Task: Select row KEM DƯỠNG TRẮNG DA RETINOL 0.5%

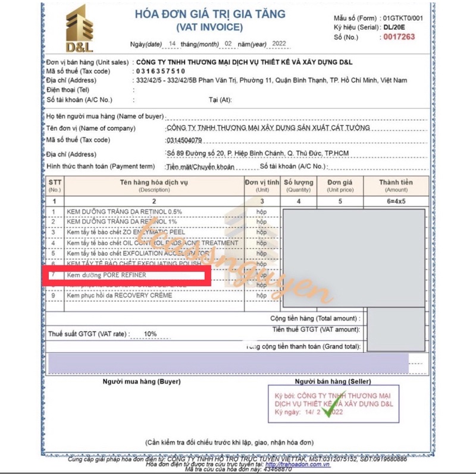Action: point(124,212)
